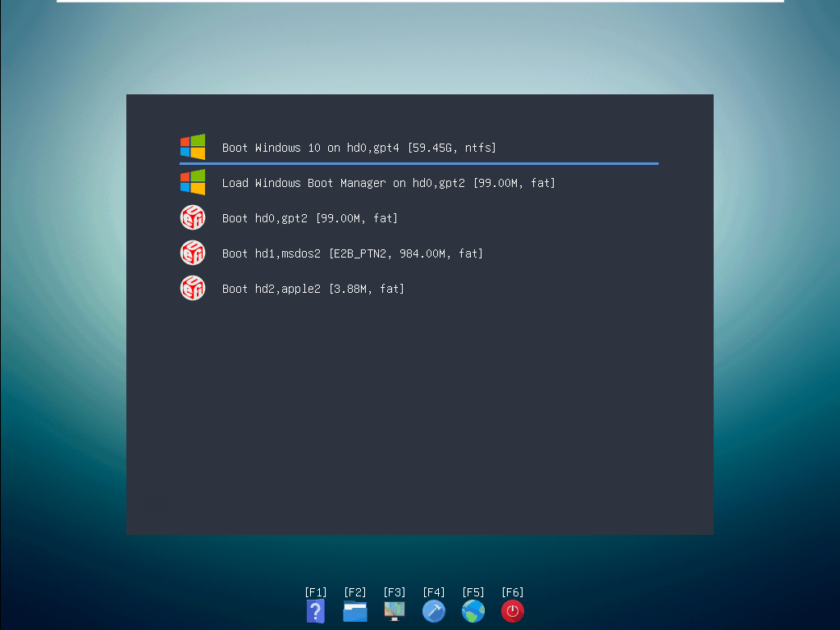This screenshot has width=840, height=630.
Task: Click Windows logo icon beside Load Windows Boot Manager
Action: 193,182
